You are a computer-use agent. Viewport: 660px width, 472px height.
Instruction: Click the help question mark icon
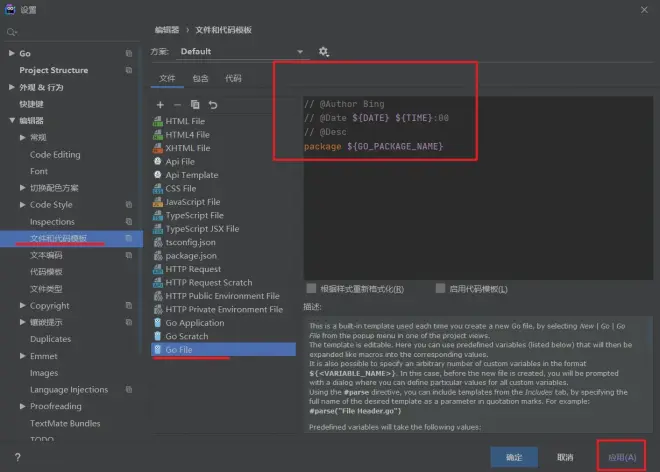pos(17,457)
